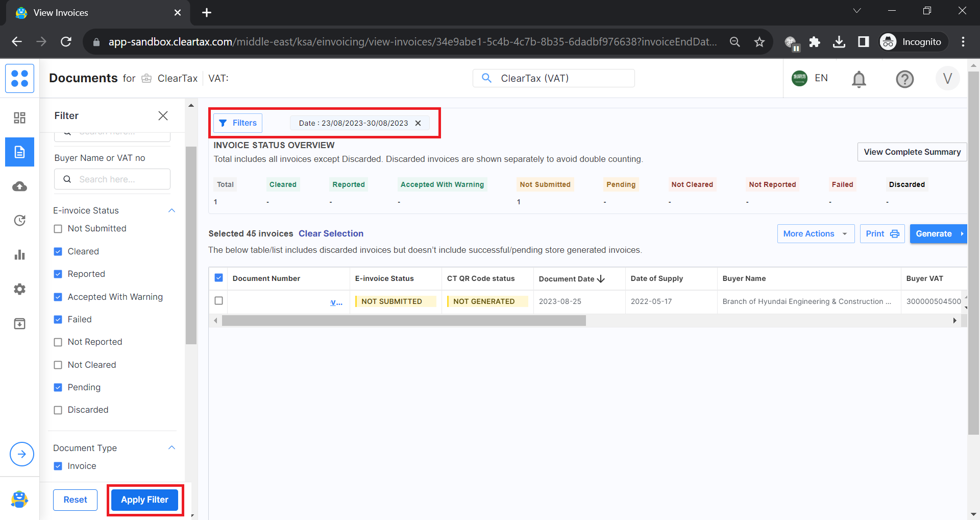Click the Apply Filter button

pyautogui.click(x=144, y=500)
